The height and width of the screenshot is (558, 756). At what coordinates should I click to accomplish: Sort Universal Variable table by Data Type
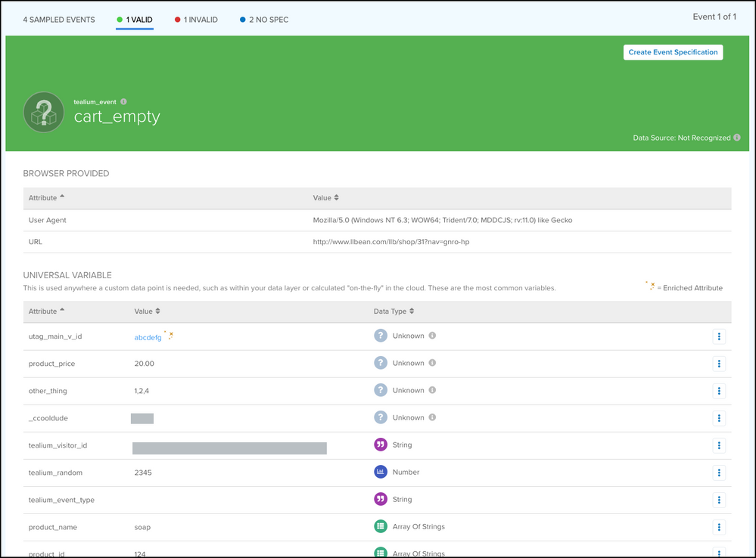click(394, 312)
